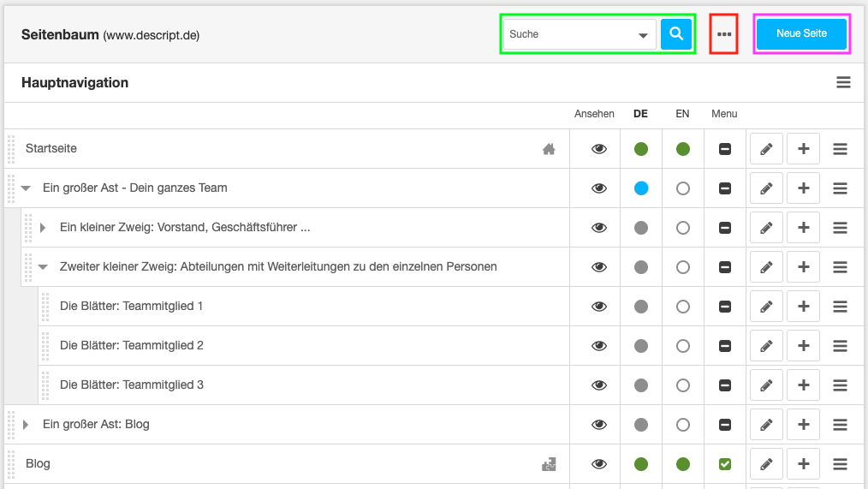View Ein kleiner Zweig: Vorstand via eye icon

[x=599, y=228]
